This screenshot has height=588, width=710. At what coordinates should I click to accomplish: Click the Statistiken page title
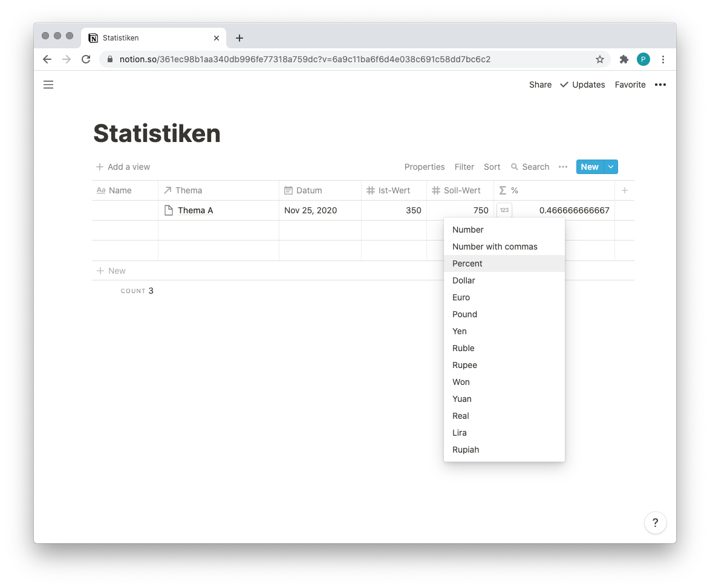[157, 134]
